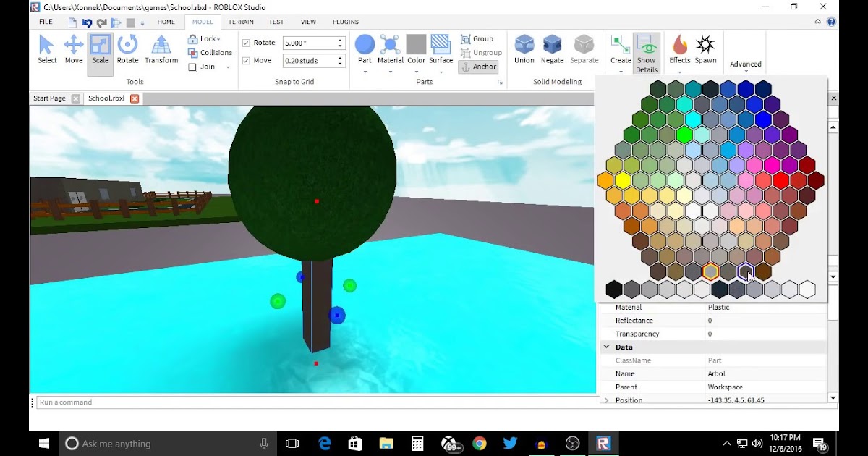The height and width of the screenshot is (456, 868).
Task: Click the gray Color button icon
Action: point(416,45)
